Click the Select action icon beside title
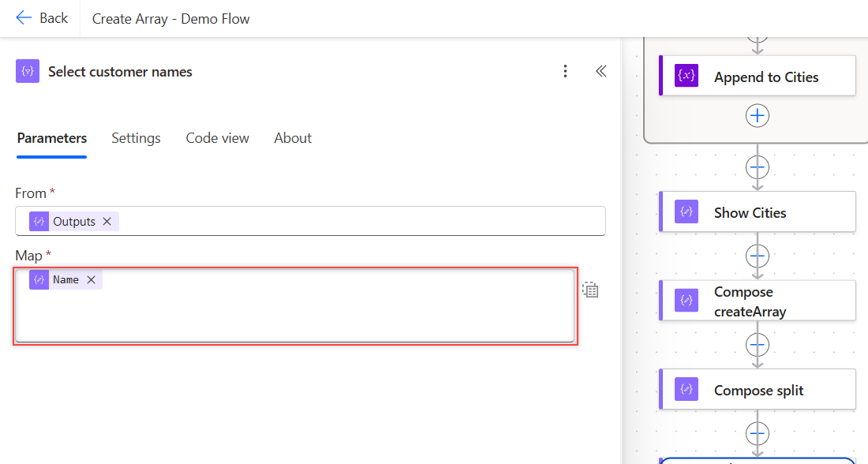868x464 pixels. click(x=28, y=72)
